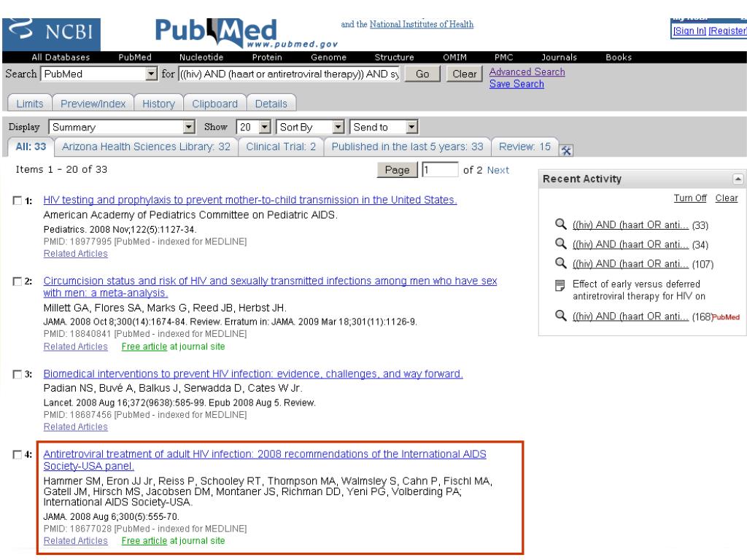Click OMIM in the database bar
747x560 pixels.
pos(454,57)
